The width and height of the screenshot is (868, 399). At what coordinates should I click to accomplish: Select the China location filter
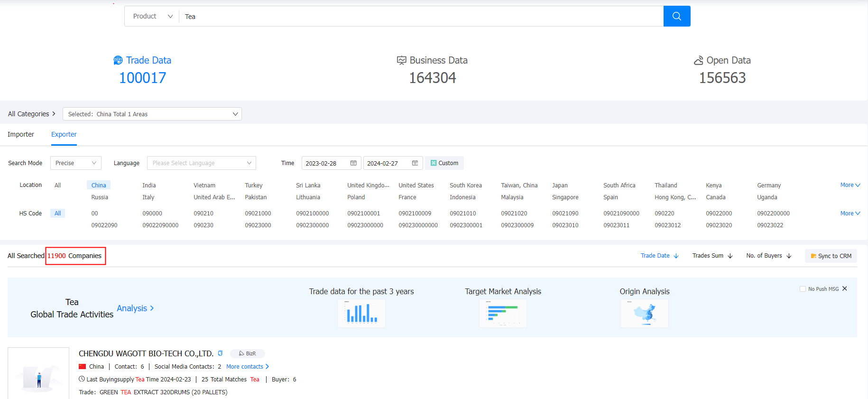[99, 185]
